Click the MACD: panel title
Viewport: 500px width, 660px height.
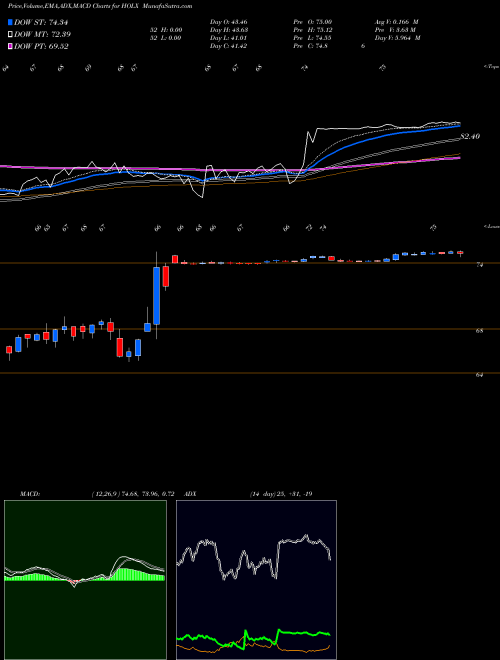pos(29,494)
